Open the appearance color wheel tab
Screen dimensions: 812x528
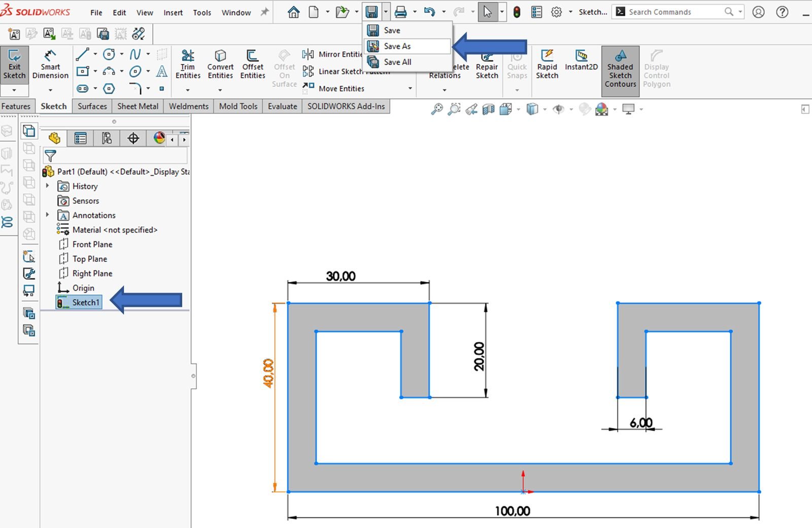(159, 138)
